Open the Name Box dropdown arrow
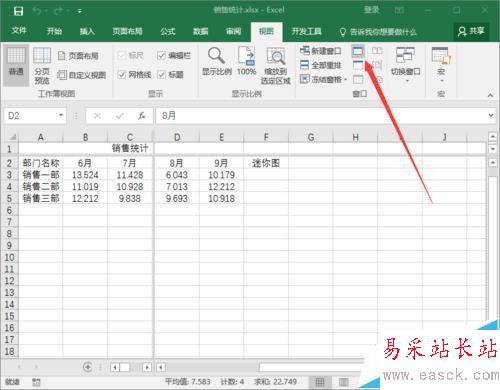Viewport: 500px width, 390px height. click(61, 115)
